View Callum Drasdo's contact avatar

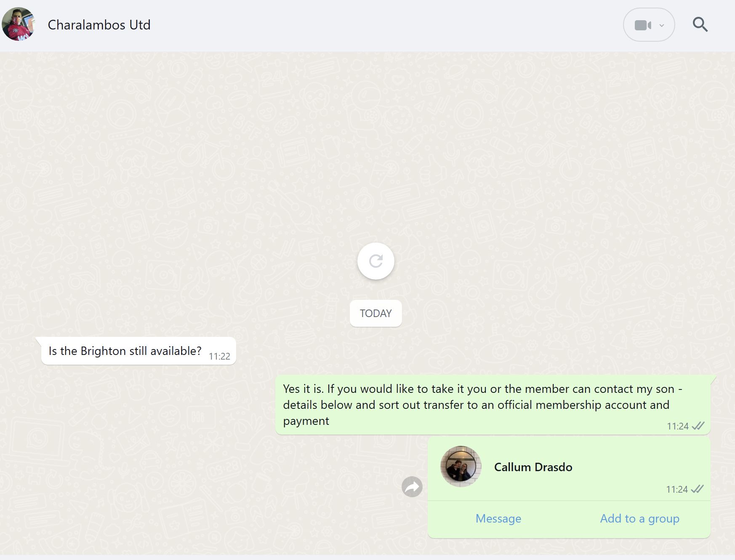[x=461, y=467]
